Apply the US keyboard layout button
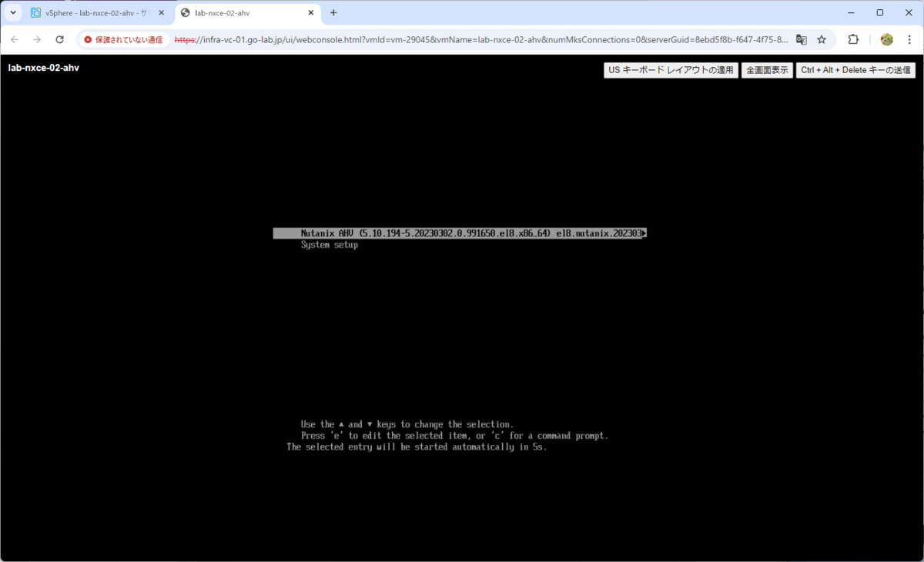The width and height of the screenshot is (924, 562). (x=671, y=70)
